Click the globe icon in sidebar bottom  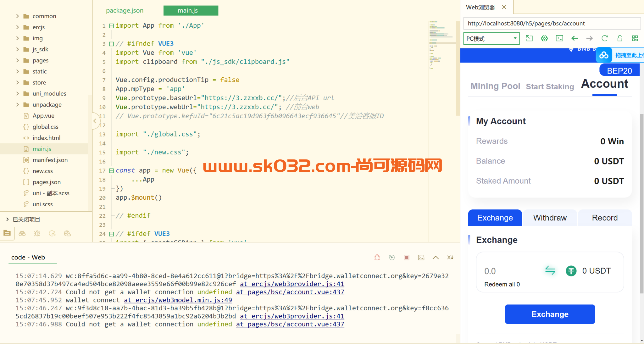click(67, 233)
